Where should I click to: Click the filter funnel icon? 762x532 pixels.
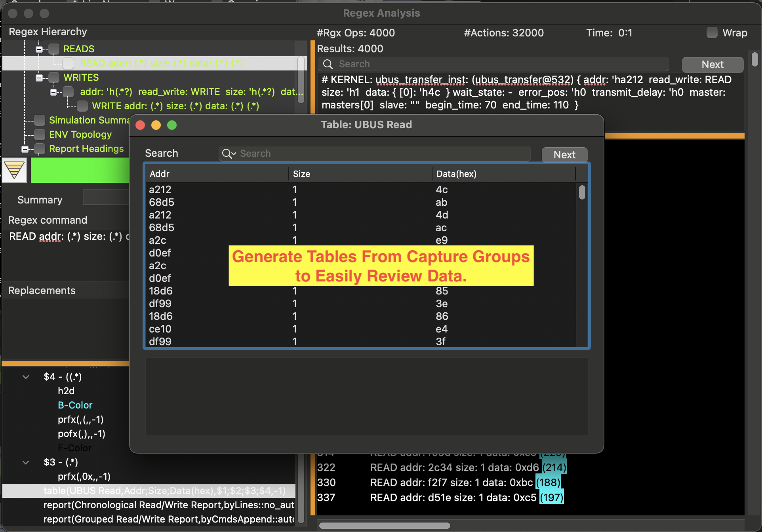coord(14,170)
